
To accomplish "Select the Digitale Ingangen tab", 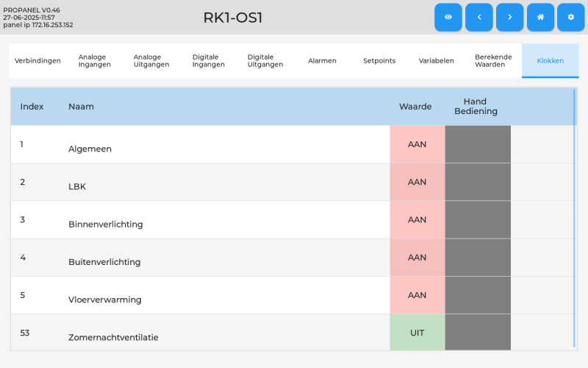I will 209,61.
